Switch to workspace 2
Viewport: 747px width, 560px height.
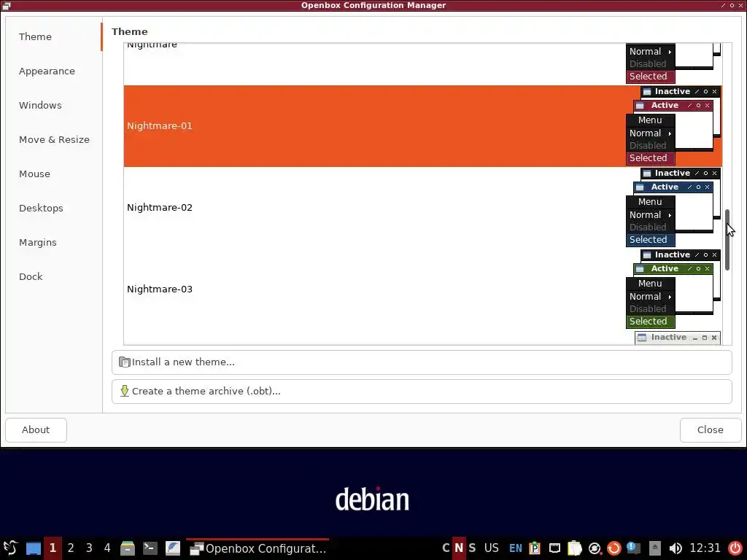coord(71,548)
